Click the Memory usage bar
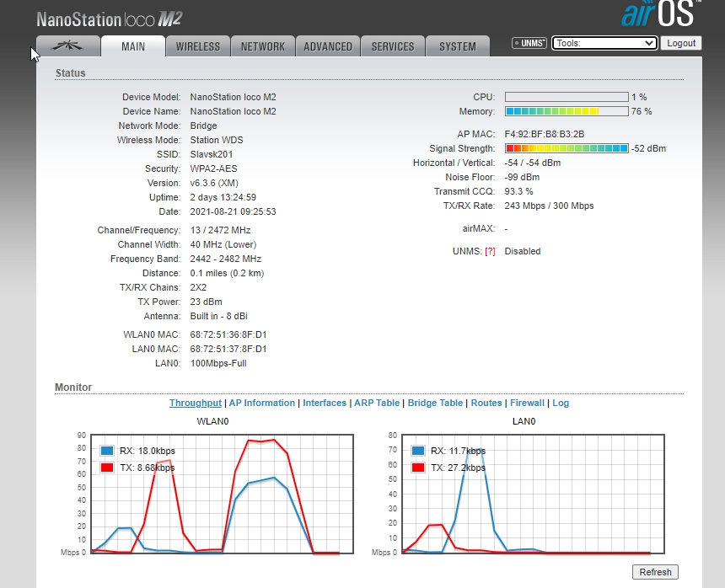 point(567,111)
